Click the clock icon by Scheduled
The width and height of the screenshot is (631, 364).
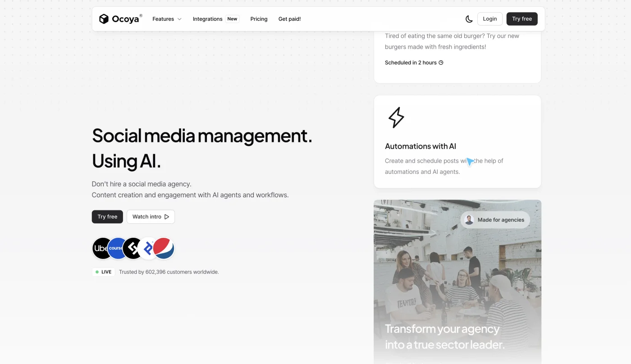[x=441, y=63]
